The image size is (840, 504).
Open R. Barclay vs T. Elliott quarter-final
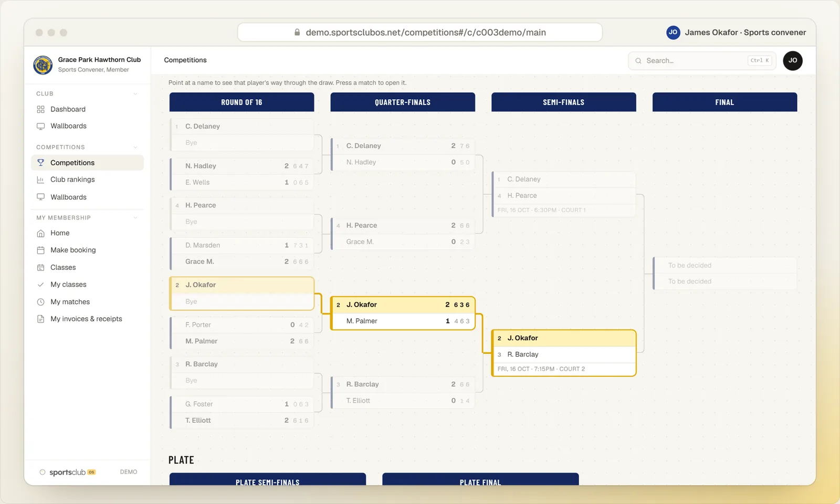pyautogui.click(x=403, y=392)
